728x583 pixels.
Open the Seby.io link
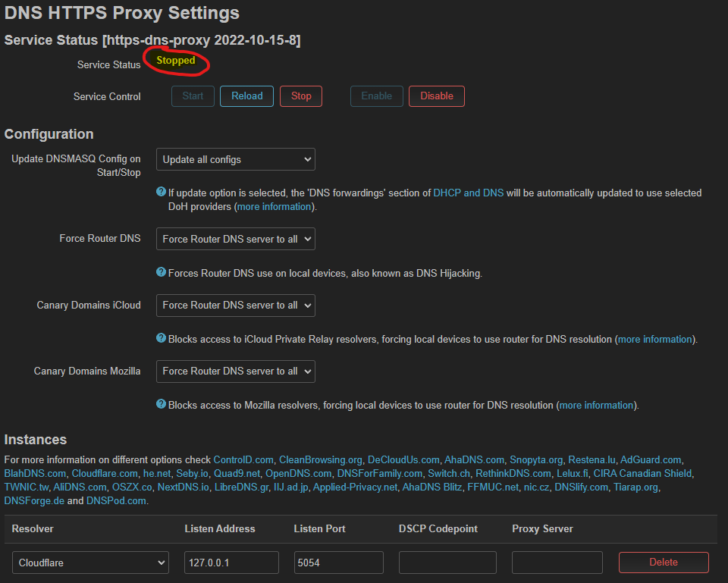[x=192, y=474]
